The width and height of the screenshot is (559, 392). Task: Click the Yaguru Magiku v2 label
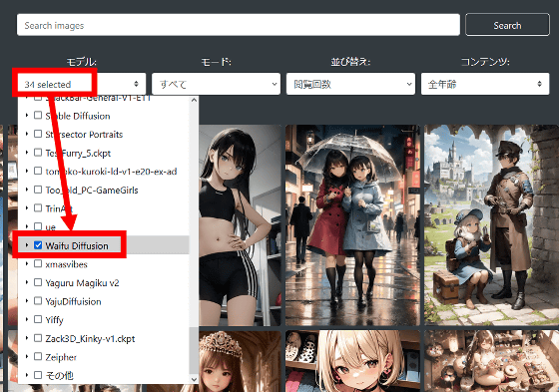pos(82,283)
